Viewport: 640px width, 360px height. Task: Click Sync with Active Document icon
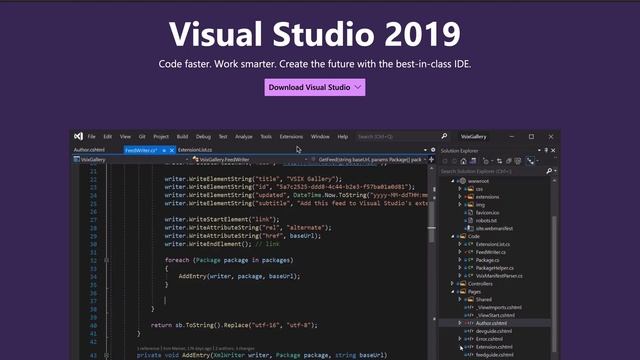[x=499, y=161]
